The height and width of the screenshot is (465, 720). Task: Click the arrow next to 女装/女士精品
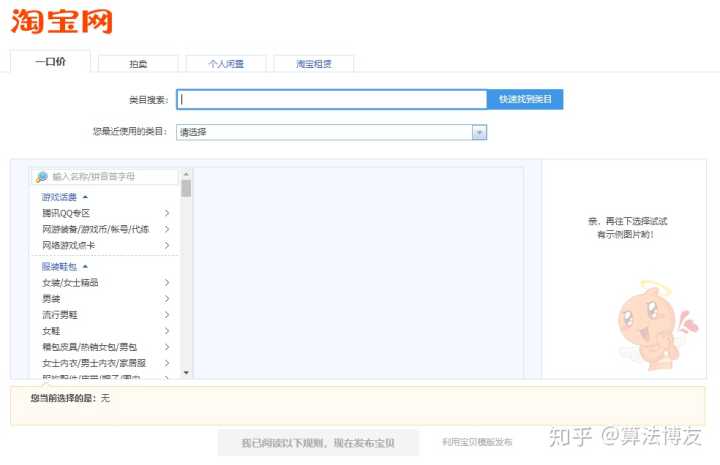(x=167, y=283)
